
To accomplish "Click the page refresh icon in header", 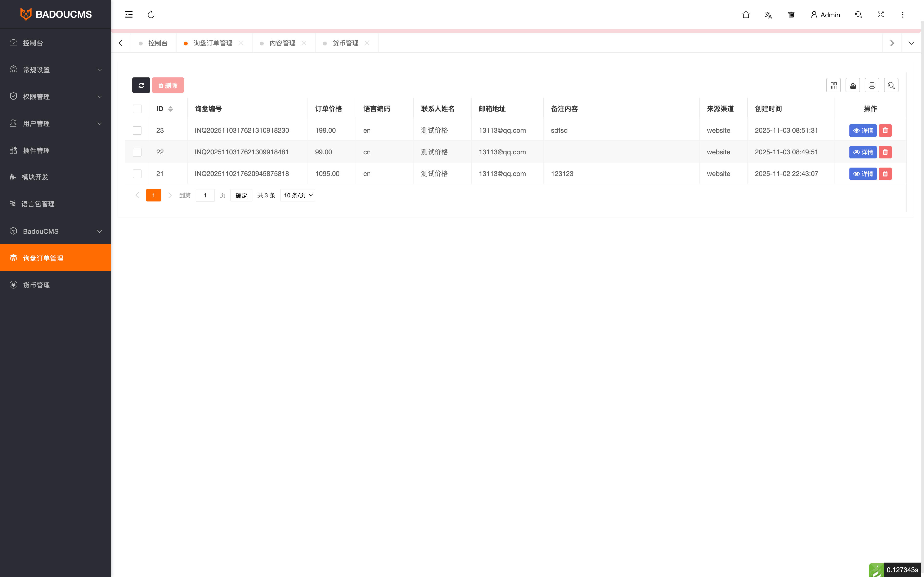I will pyautogui.click(x=151, y=14).
